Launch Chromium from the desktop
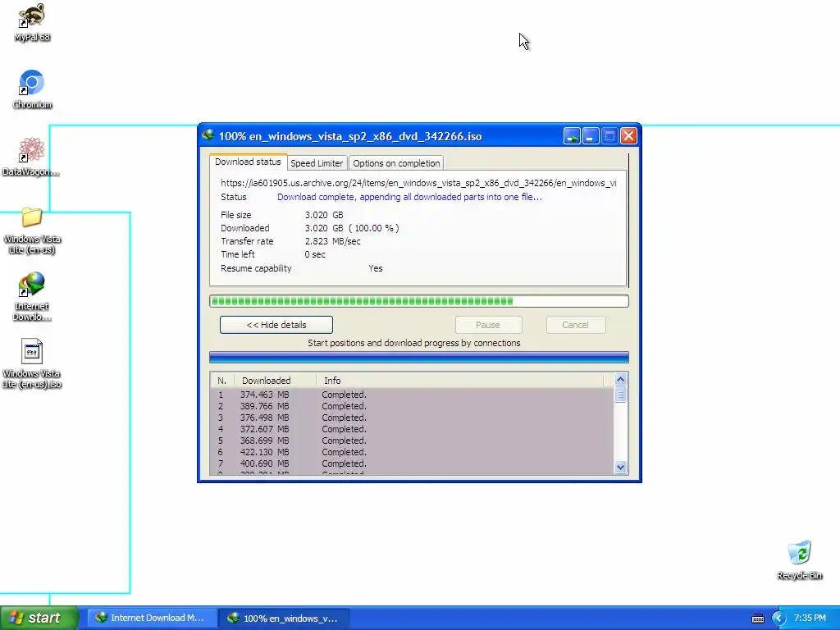 32,89
